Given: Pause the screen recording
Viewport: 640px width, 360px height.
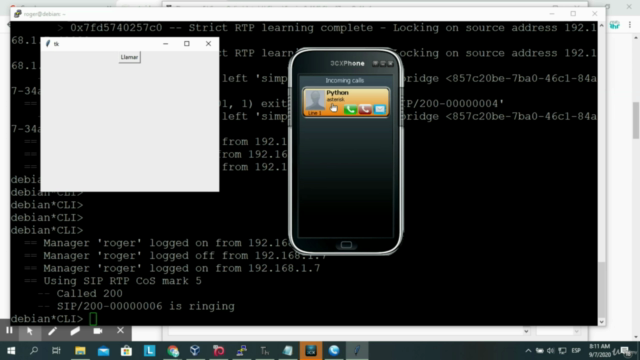Looking at the screenshot, I should tap(9, 330).
